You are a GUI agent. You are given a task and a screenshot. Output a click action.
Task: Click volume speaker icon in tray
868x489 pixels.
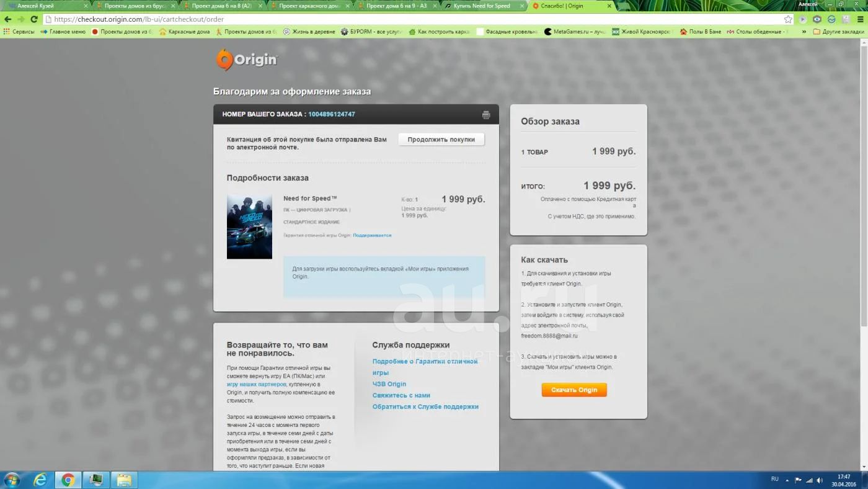[820, 480]
